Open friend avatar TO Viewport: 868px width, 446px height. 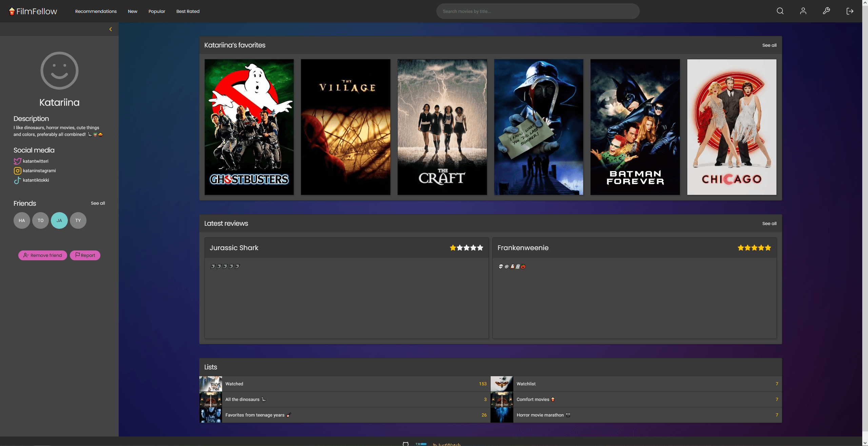click(x=40, y=220)
